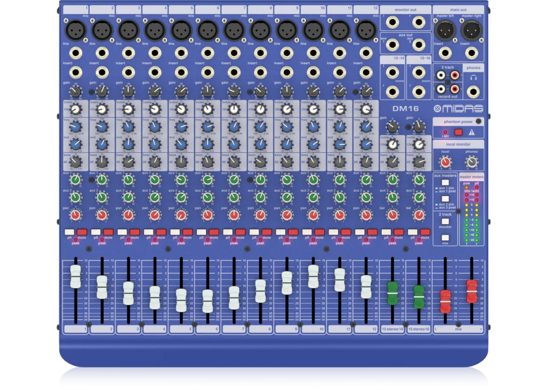
Task: Click the +48V indicator LED
Action: [x=445, y=132]
